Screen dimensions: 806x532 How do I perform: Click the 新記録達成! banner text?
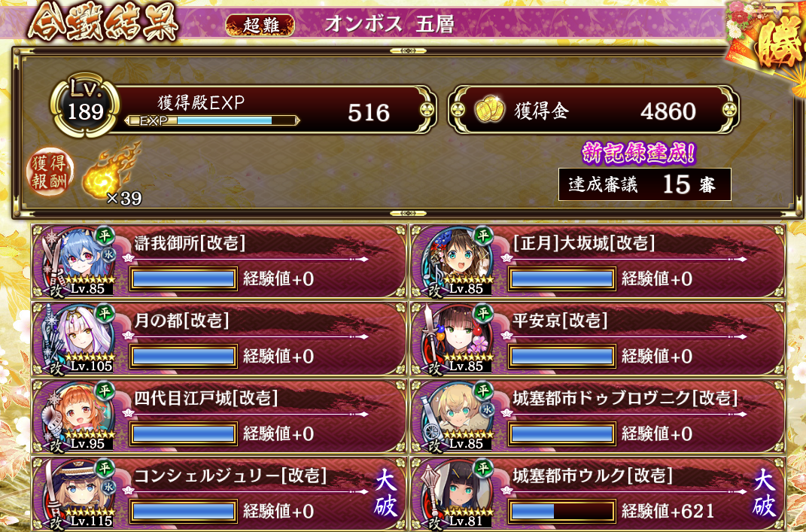(639, 154)
